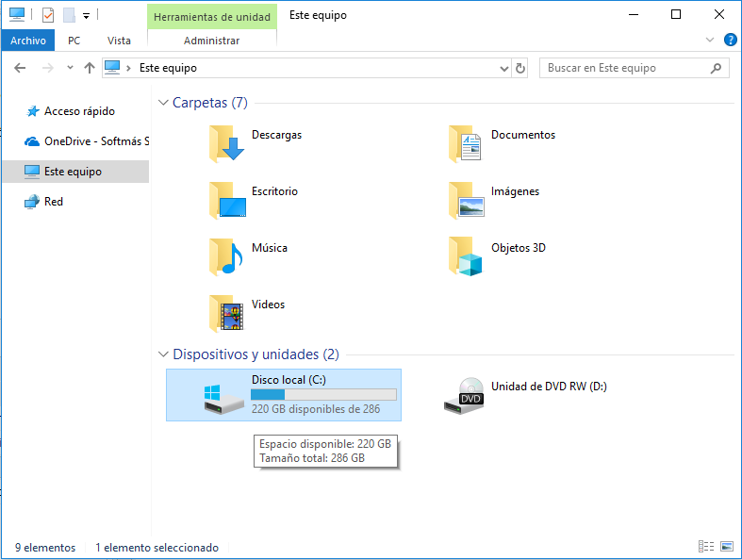
Task: Select Acceso rápido in navigation pane
Action: [x=79, y=111]
